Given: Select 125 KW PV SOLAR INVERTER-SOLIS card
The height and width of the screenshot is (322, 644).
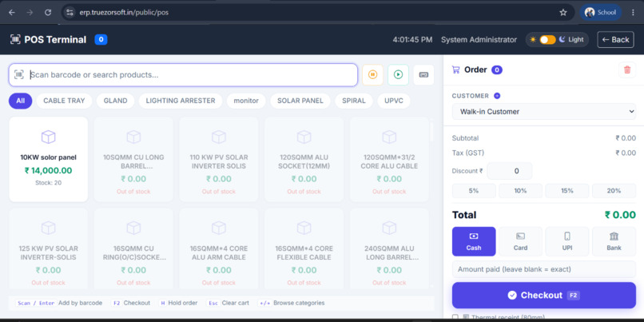Looking at the screenshot, I should click(x=49, y=248).
